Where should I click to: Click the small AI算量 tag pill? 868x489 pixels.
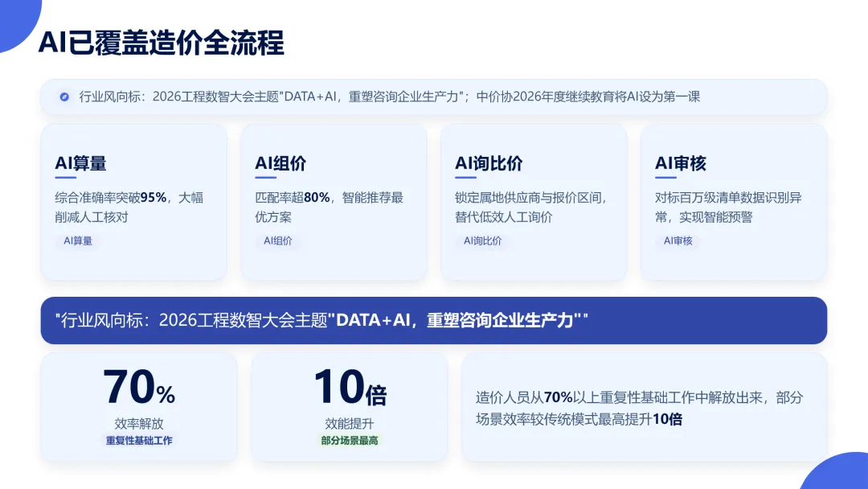77,241
